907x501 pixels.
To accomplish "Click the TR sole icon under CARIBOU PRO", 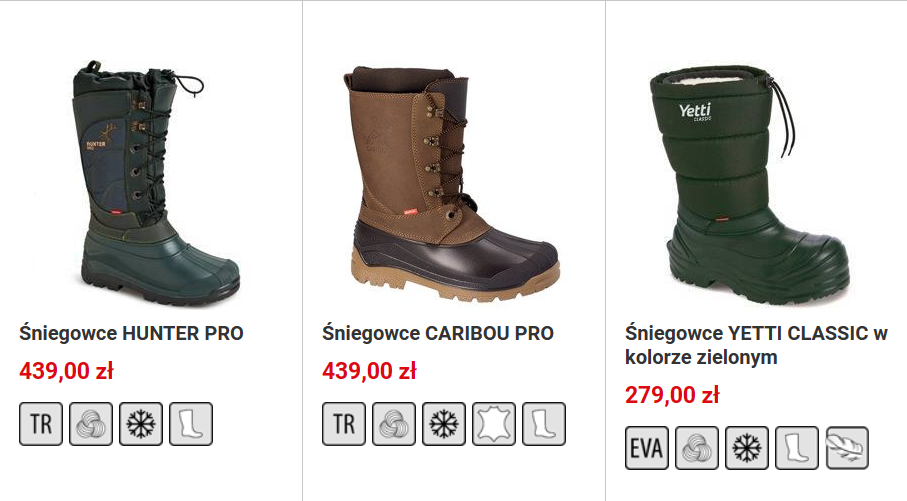I will click(344, 424).
